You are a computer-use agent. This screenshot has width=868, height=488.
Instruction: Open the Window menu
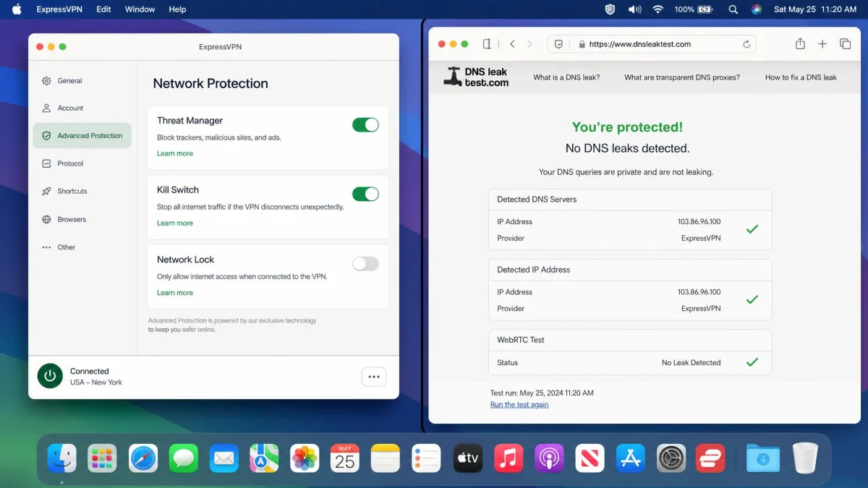140,9
